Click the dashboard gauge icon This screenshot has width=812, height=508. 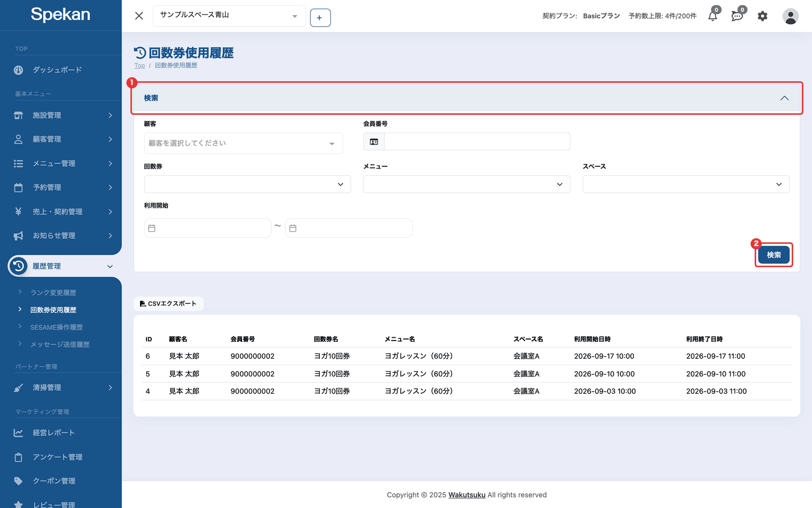coord(18,70)
